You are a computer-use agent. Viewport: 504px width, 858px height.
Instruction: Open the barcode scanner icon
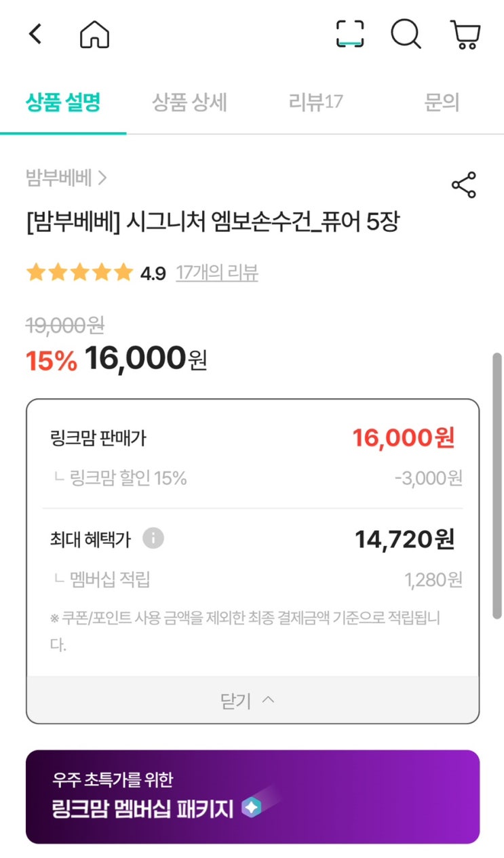click(x=350, y=34)
